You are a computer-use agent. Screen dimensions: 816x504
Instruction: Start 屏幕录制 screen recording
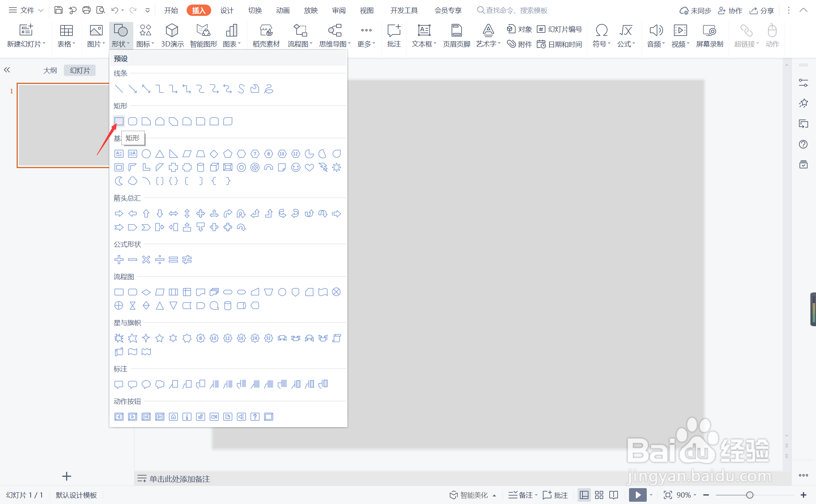tap(709, 36)
